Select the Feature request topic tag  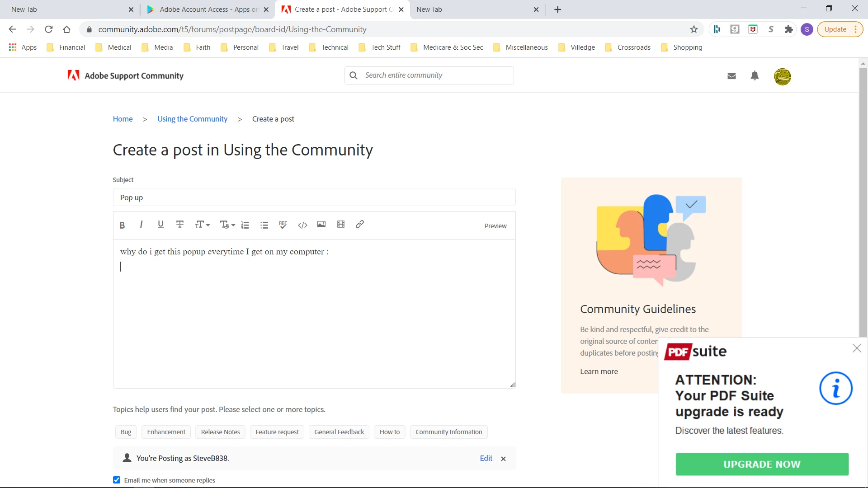point(277,432)
